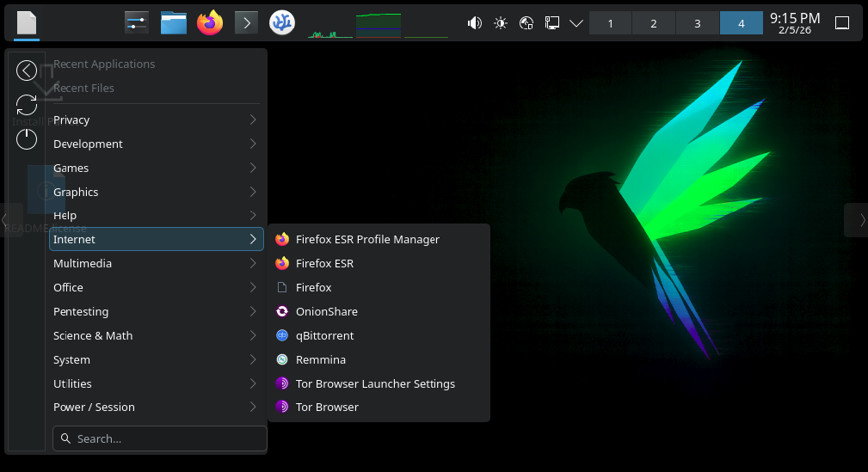Expand the Office submenu chevron
This screenshot has width=868, height=472.
point(253,287)
